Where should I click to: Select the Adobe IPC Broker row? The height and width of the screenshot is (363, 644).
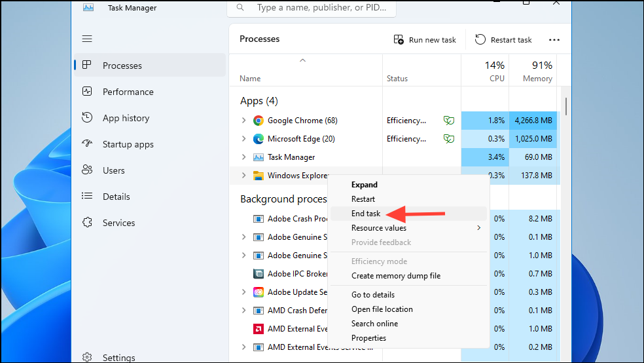(278, 274)
